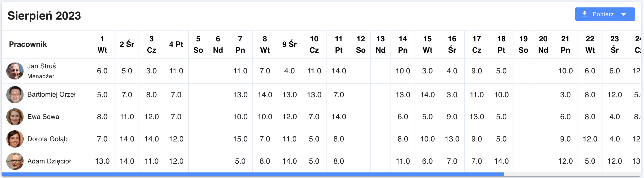Open the Pobierz dropdown arrow

[x=624, y=14]
